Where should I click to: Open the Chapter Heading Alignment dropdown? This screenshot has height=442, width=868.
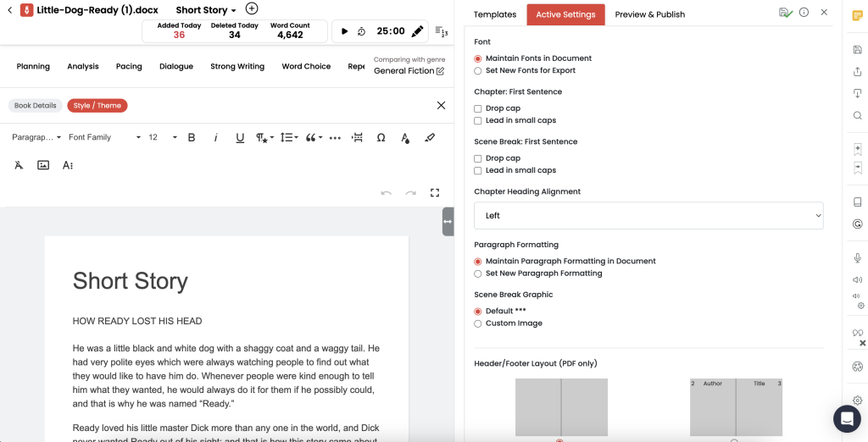tap(648, 216)
